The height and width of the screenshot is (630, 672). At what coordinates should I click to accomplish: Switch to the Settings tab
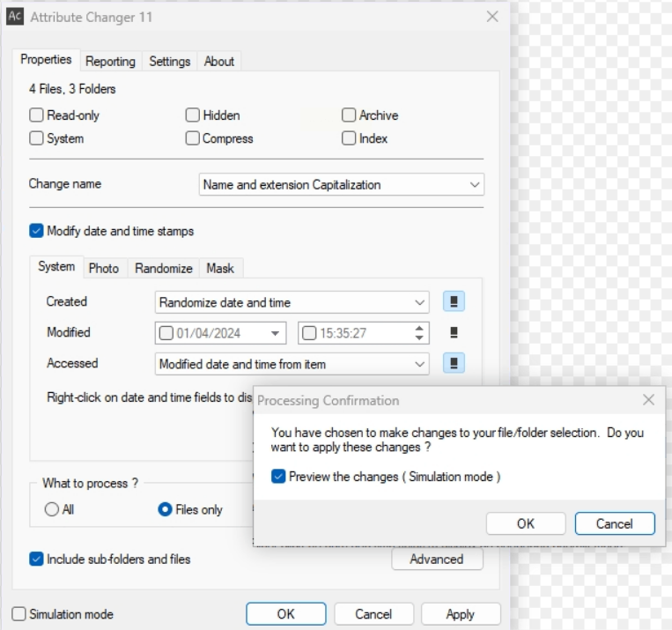tap(170, 62)
